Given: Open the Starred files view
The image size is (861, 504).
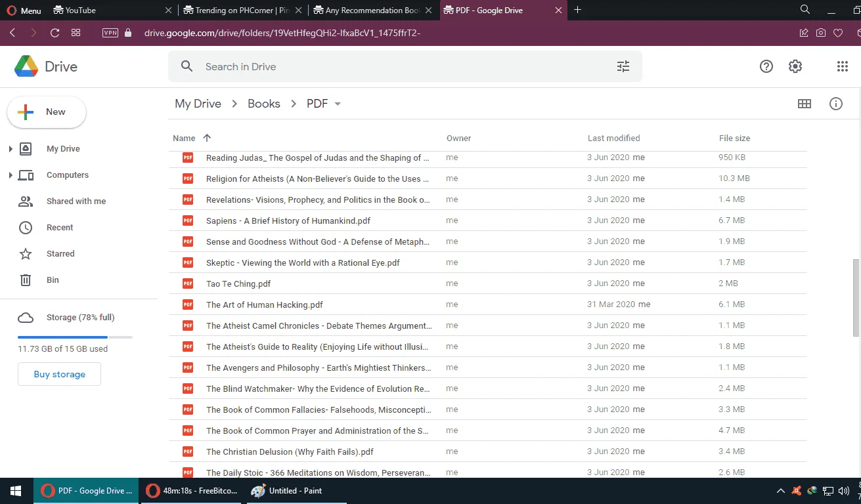Looking at the screenshot, I should tap(60, 254).
